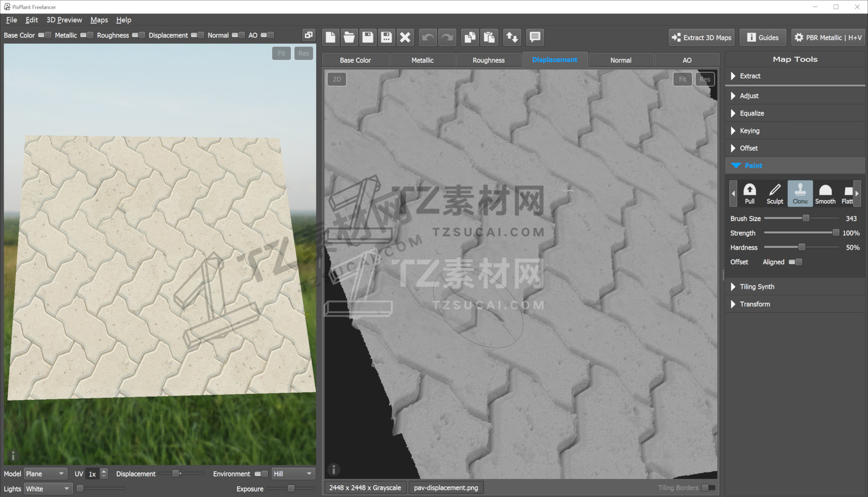Expand the Keying section

pyautogui.click(x=795, y=131)
